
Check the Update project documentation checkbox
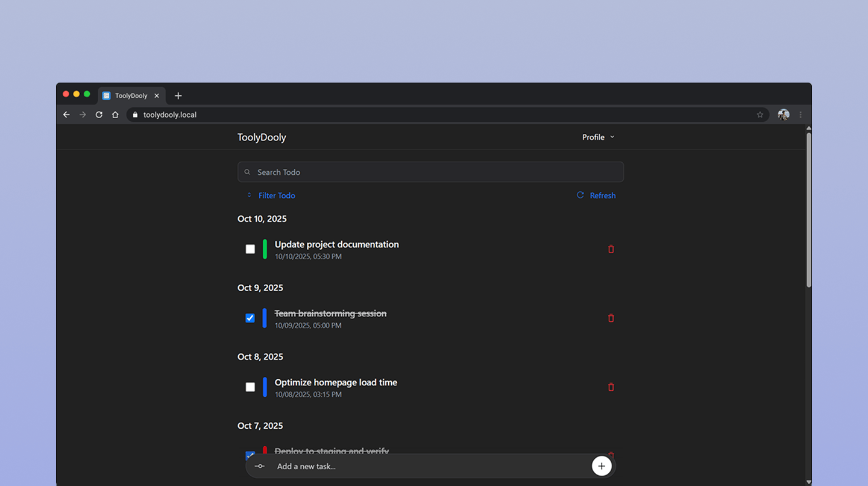coord(250,249)
